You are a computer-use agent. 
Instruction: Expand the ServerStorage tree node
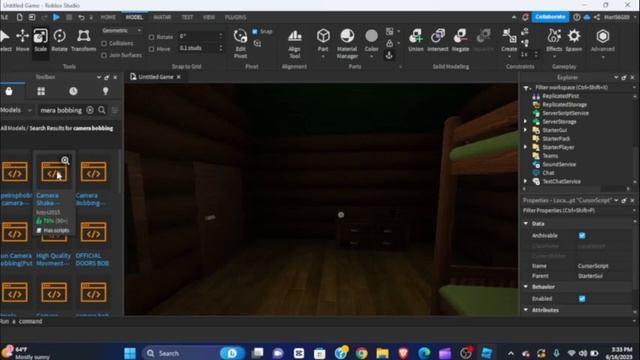(526, 122)
